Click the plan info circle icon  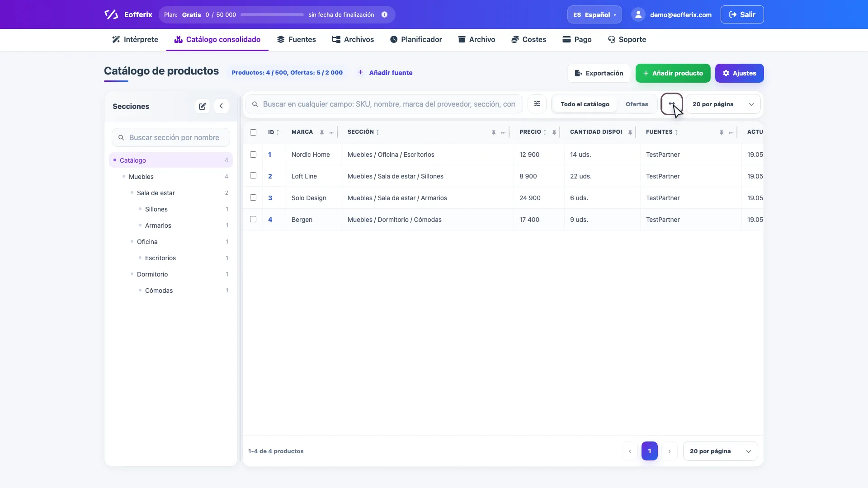pos(384,14)
